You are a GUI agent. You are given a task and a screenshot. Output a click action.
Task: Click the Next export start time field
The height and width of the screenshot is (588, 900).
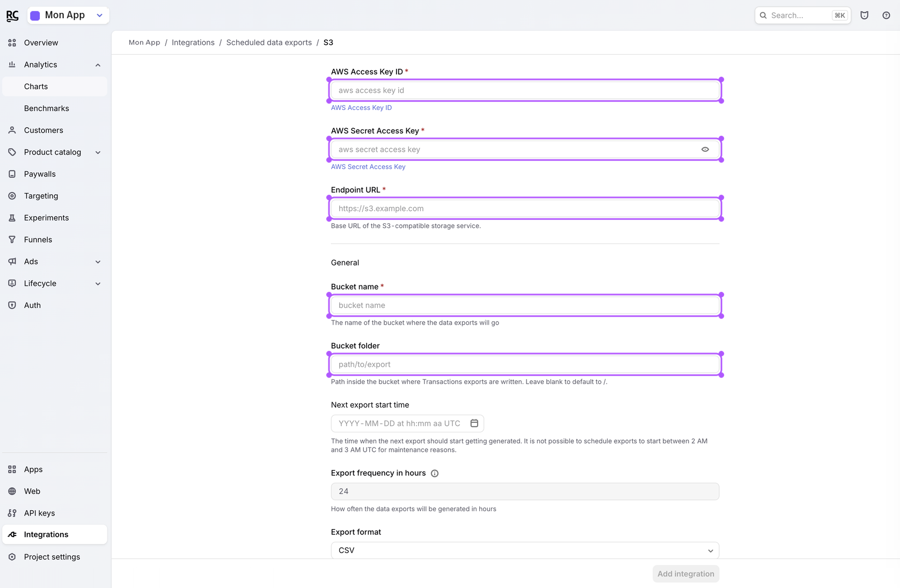click(x=407, y=423)
